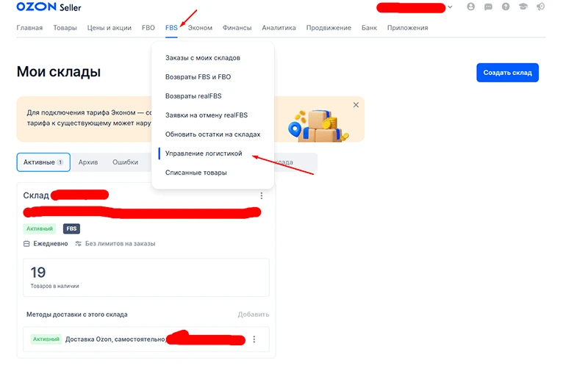The image size is (588, 371).
Task: Click the calendar icon near Ежедневно
Action: click(x=26, y=244)
